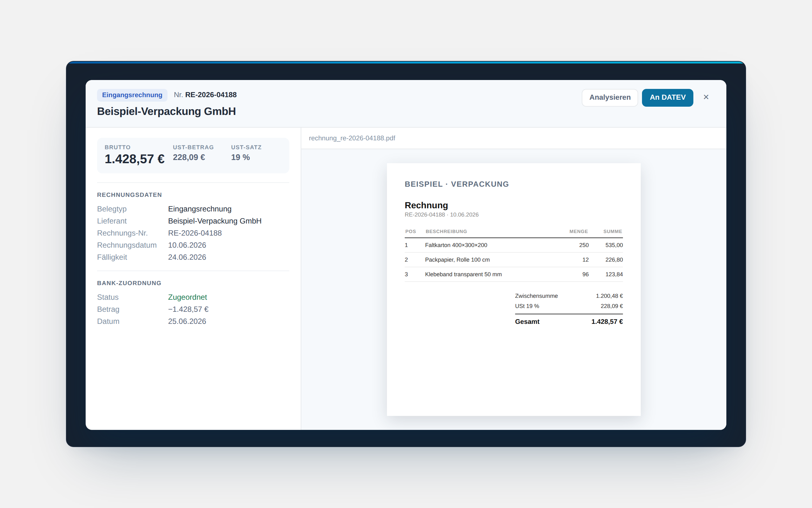
Task: Click the sum 535,00 for Faltkarton
Action: [614, 245]
